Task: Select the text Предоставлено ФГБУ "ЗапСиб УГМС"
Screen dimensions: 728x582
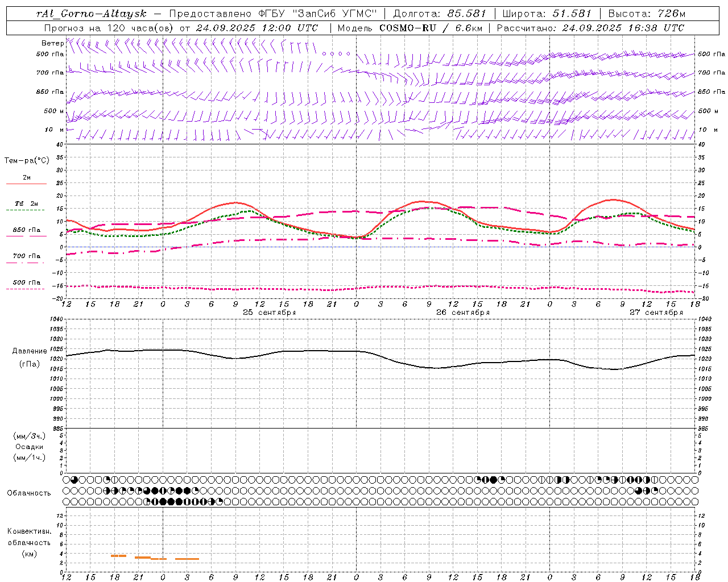Action: coord(274,14)
